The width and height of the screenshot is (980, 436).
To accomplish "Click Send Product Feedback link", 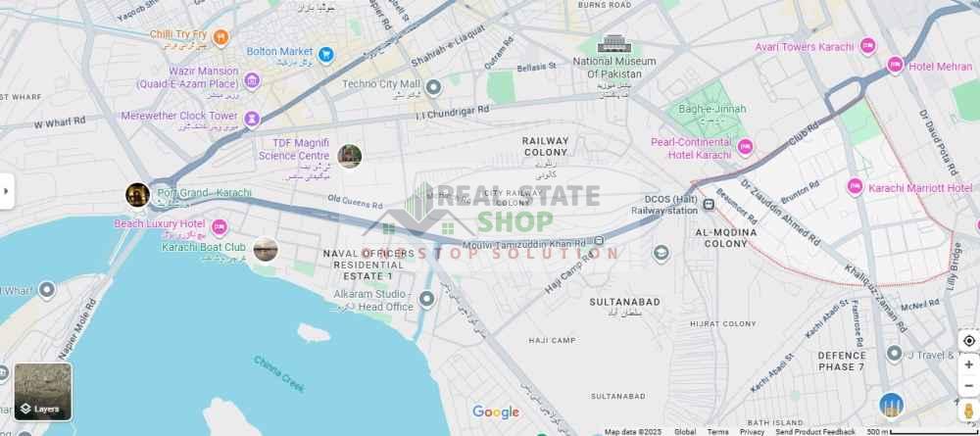I will click(x=815, y=432).
